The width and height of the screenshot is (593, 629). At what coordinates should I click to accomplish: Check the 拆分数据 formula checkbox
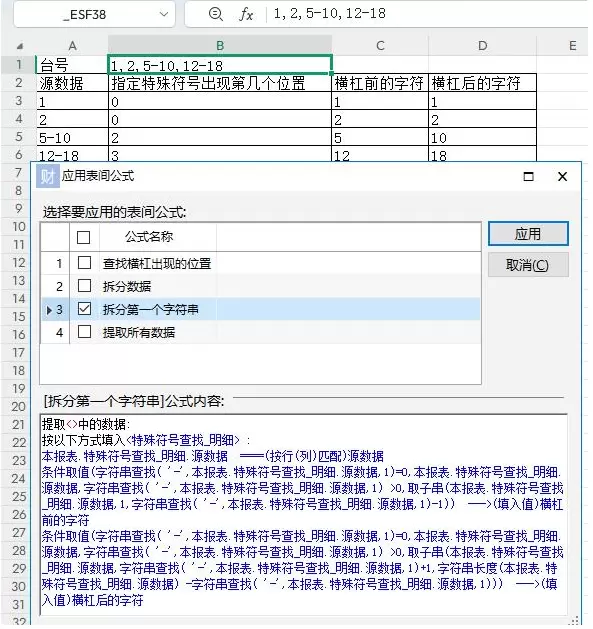click(84, 286)
